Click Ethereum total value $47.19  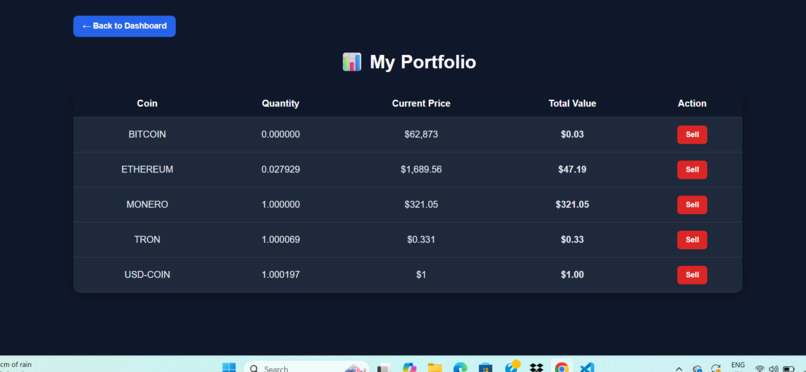coord(572,170)
